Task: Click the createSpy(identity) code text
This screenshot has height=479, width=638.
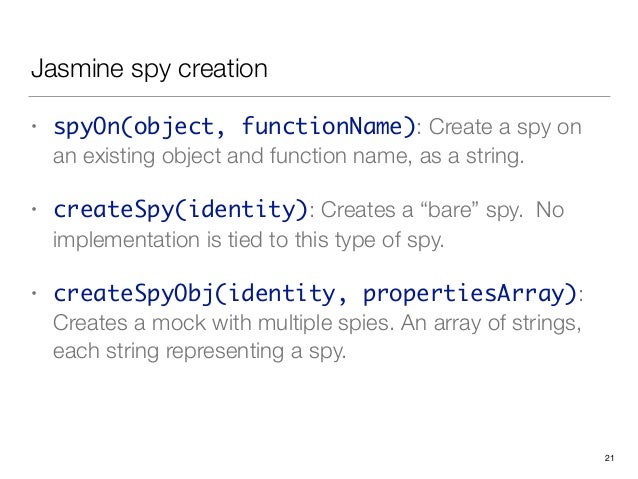Action: pyautogui.click(x=181, y=210)
